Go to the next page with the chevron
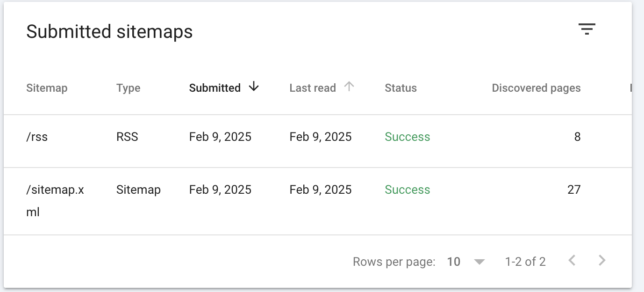The height and width of the screenshot is (292, 644). click(x=602, y=261)
